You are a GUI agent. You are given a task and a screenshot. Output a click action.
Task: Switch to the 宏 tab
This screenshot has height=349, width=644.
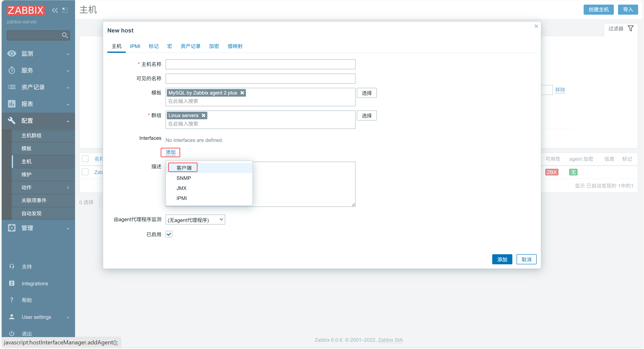[x=170, y=46]
